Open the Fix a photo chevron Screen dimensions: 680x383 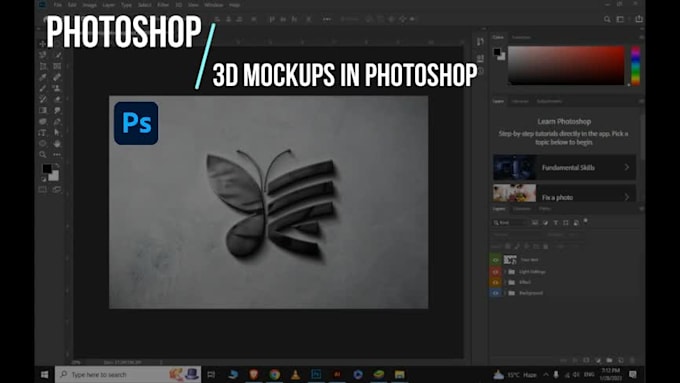[x=627, y=197]
